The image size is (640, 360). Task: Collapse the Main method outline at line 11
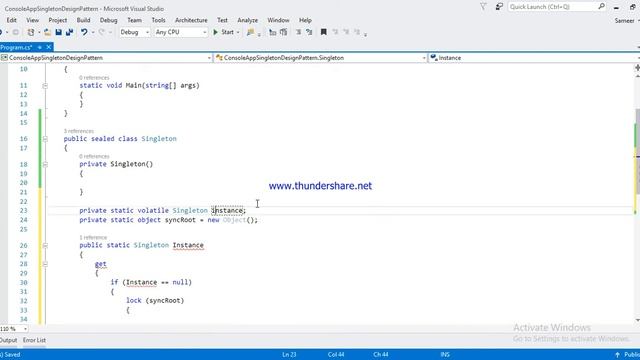(x=45, y=86)
